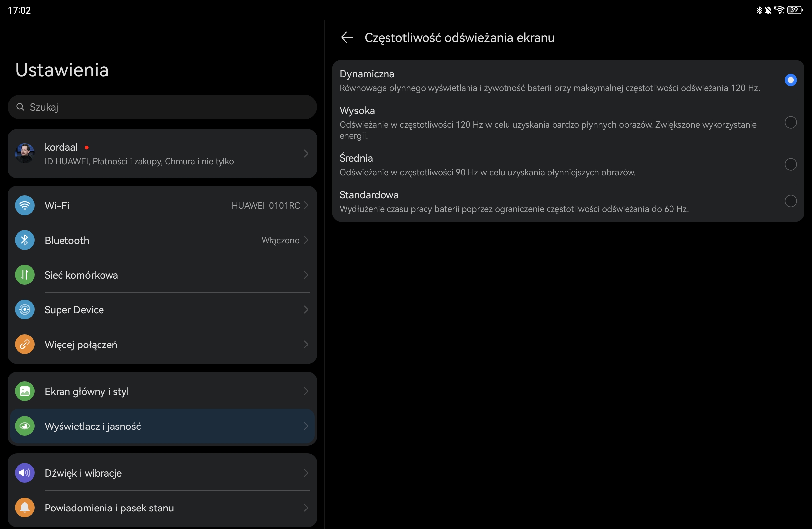Tap the 60 Hz Standardowa description text
Viewport: 812px width, 529px height.
point(514,209)
